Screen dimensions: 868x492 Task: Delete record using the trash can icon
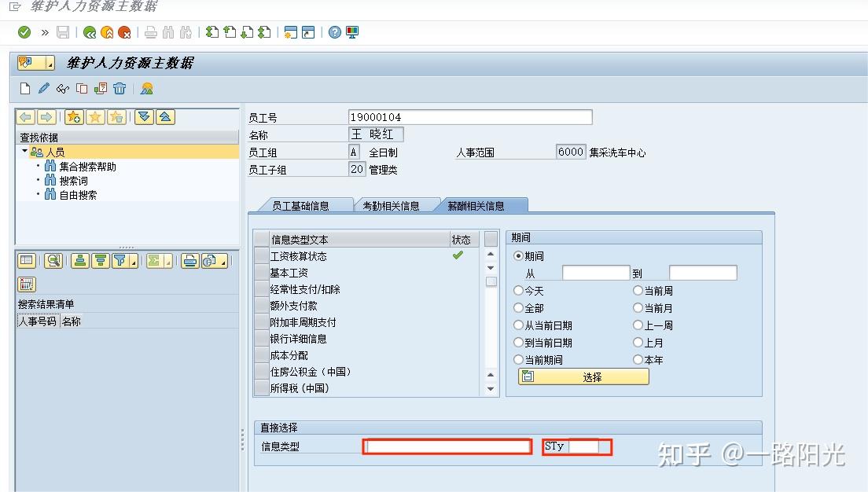(x=120, y=88)
